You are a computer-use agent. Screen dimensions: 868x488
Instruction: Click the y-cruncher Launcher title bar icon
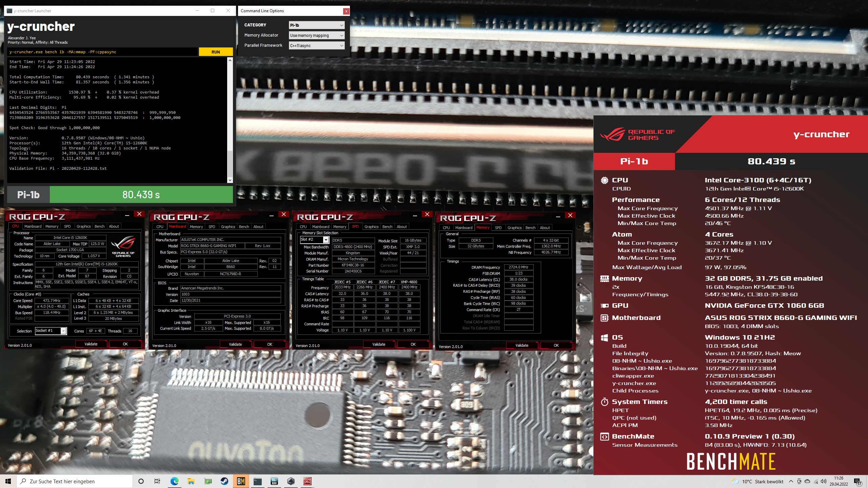point(9,11)
